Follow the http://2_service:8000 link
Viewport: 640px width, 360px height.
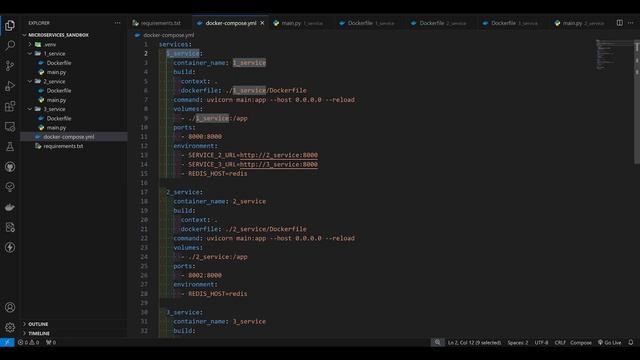pos(279,155)
